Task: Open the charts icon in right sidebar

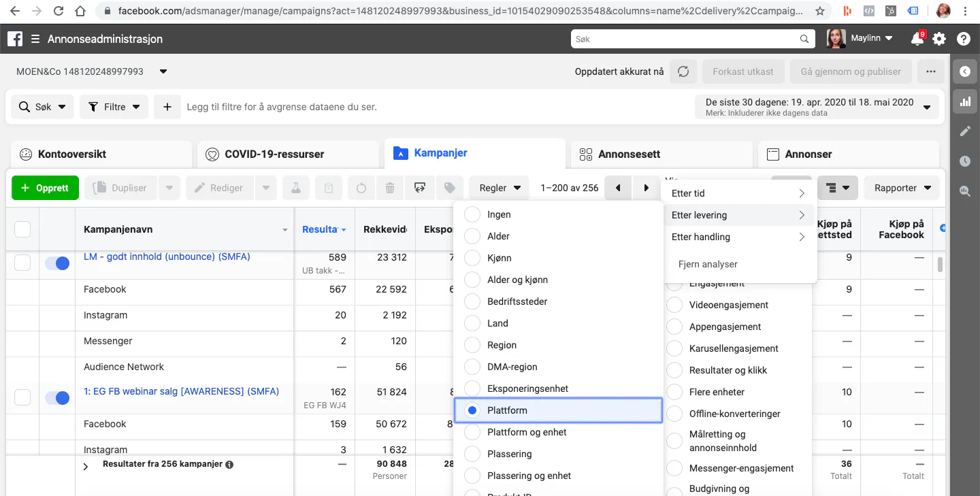Action: [965, 101]
